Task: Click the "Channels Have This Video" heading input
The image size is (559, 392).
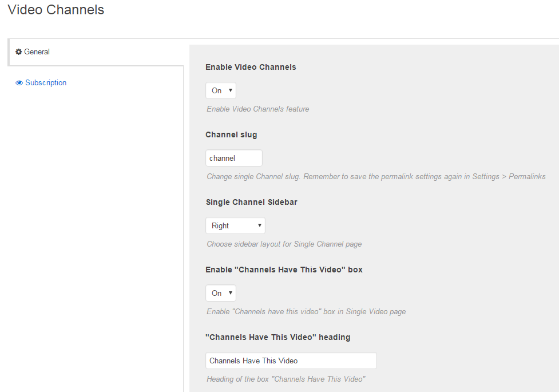Action: pyautogui.click(x=291, y=361)
